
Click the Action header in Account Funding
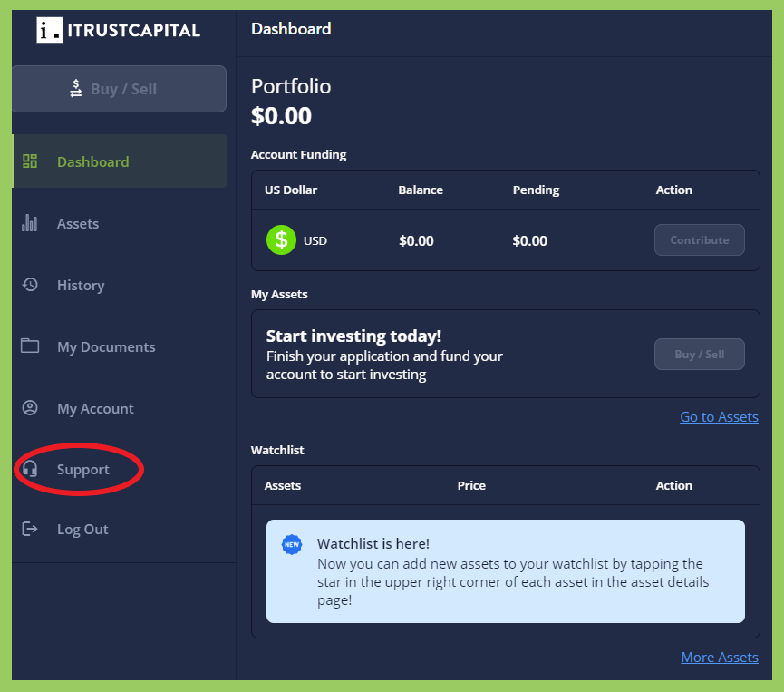tap(674, 190)
